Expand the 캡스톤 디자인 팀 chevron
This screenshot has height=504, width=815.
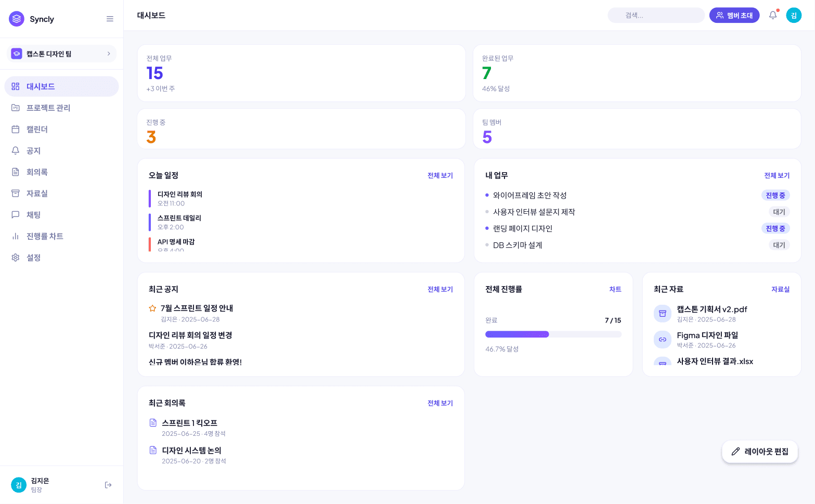click(x=109, y=54)
